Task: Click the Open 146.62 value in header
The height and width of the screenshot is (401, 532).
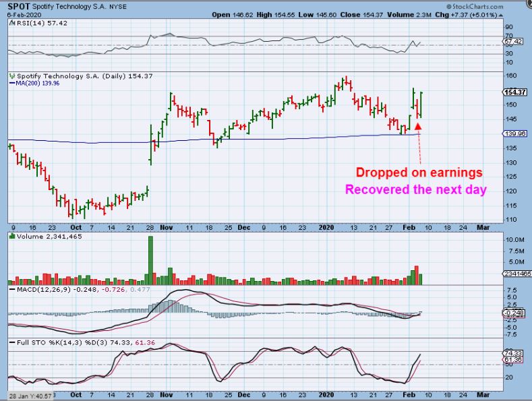Action: [x=233, y=15]
